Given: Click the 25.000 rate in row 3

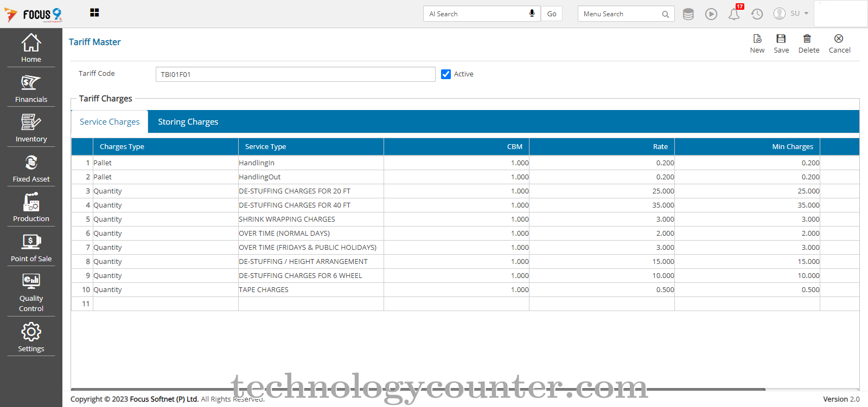Looking at the screenshot, I should click(602, 191).
